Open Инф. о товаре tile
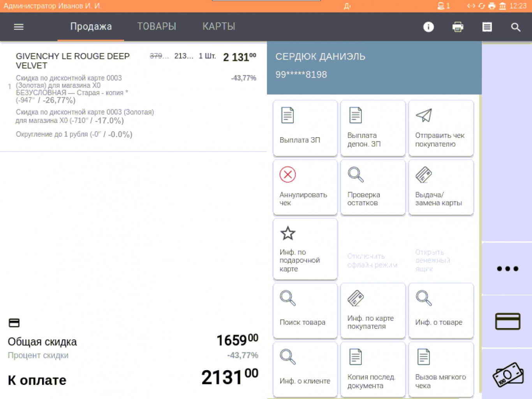The image size is (532, 399). pyautogui.click(x=441, y=311)
